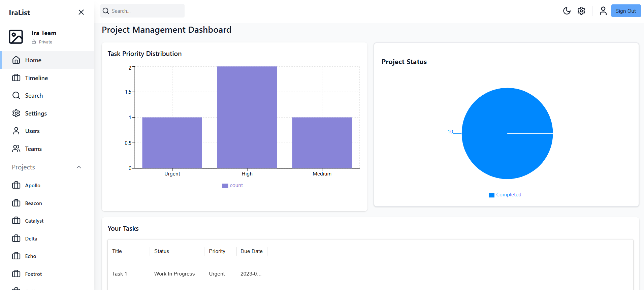This screenshot has width=644, height=290.
Task: Collapse the Projects section
Action: click(x=79, y=167)
